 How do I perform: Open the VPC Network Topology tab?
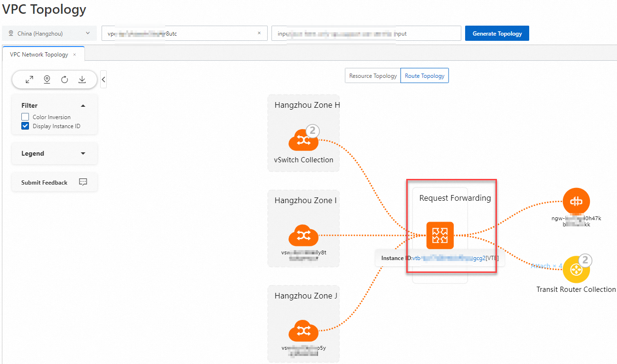pyautogui.click(x=39, y=55)
